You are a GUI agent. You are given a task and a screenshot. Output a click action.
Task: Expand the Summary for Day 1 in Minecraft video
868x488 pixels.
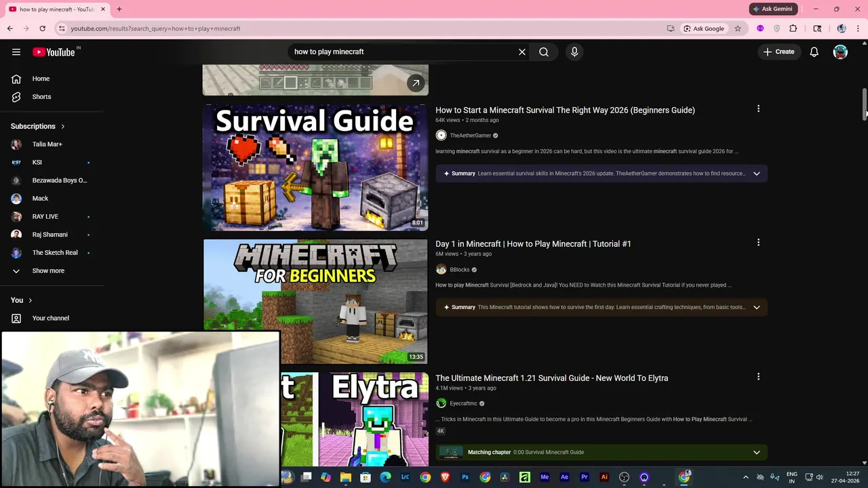(x=757, y=307)
